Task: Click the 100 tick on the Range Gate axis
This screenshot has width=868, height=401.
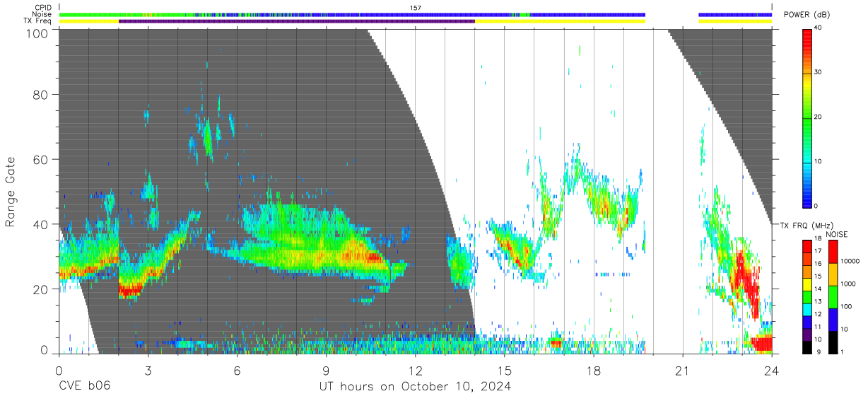Action: (x=37, y=33)
